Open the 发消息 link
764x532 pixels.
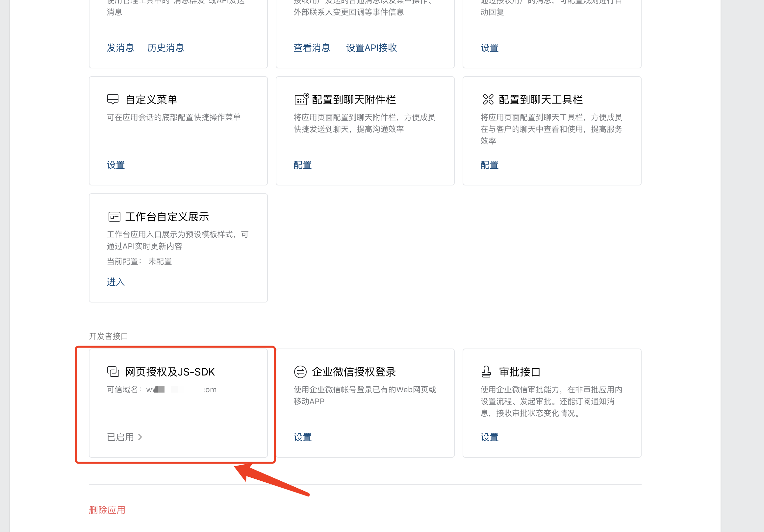120,48
